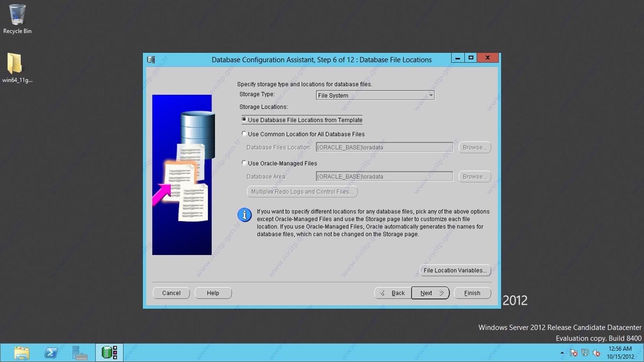Click Next to proceed to step 7
644x362 pixels.
(x=430, y=293)
